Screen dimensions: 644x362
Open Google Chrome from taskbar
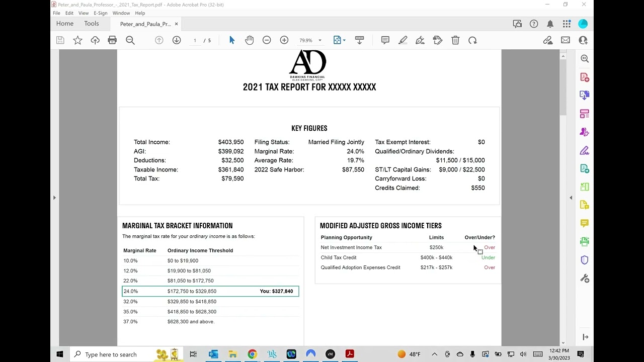point(252,354)
